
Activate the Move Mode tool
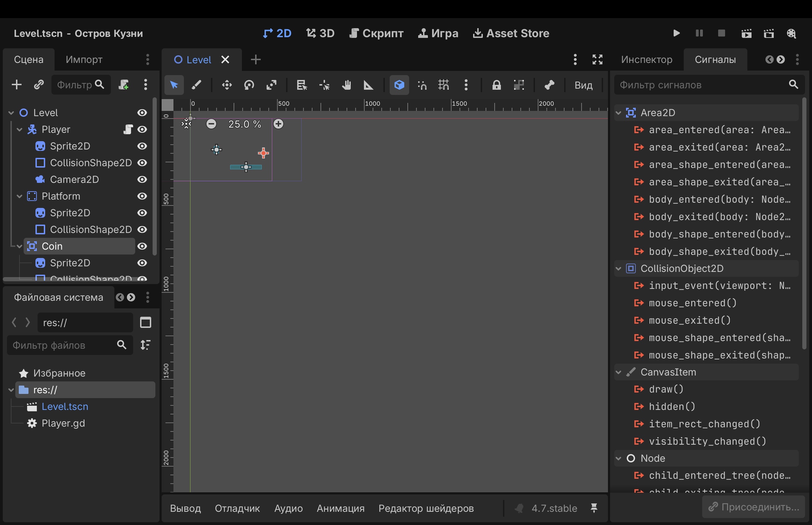[227, 85]
